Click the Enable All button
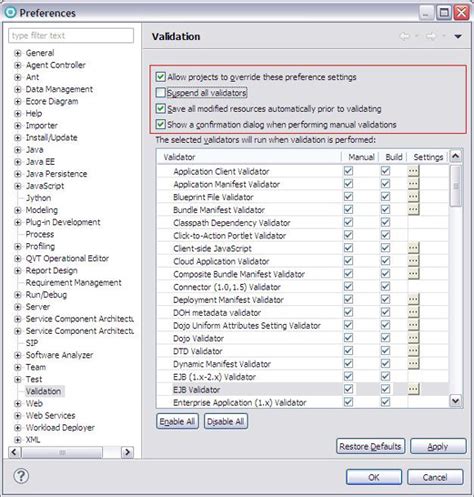This screenshot has height=497, width=474. (177, 421)
